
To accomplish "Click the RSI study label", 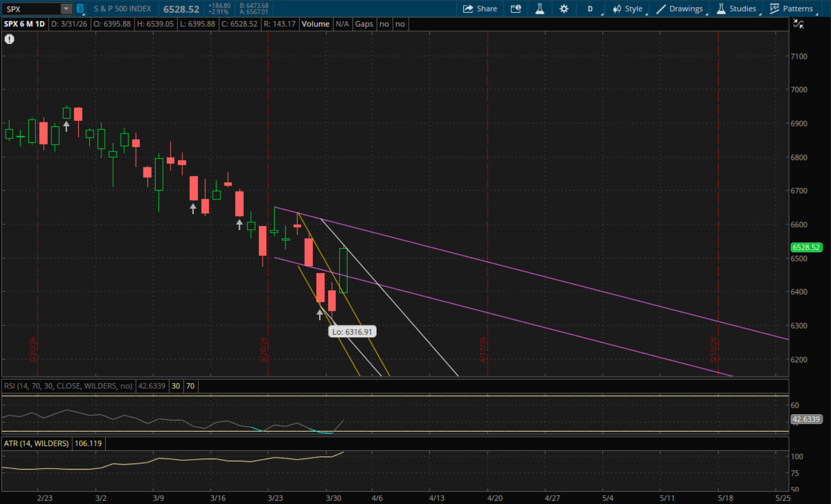I will (68, 386).
